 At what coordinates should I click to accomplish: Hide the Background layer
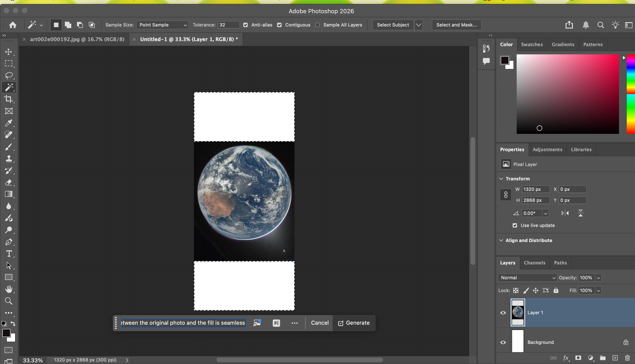coord(503,342)
